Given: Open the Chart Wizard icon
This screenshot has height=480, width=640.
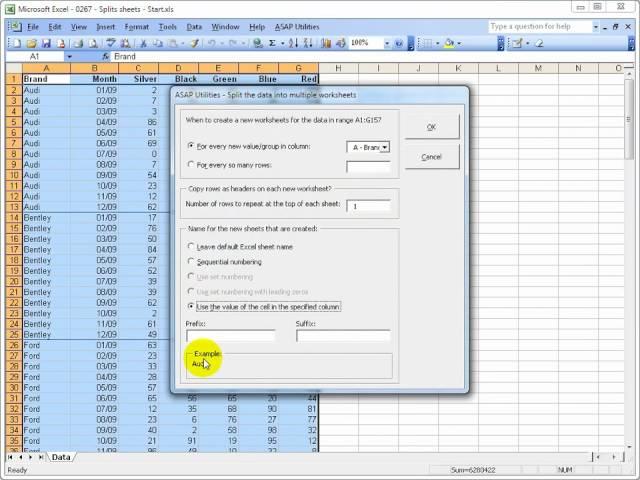Looking at the screenshot, I should click(x=326, y=43).
